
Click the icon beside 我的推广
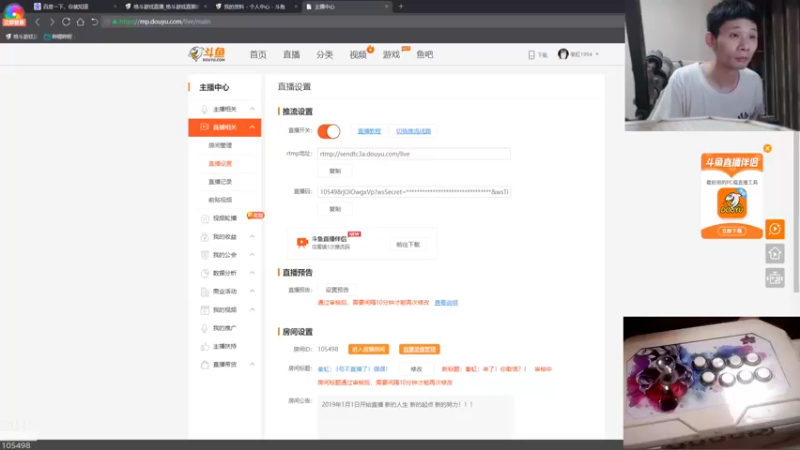click(205, 328)
